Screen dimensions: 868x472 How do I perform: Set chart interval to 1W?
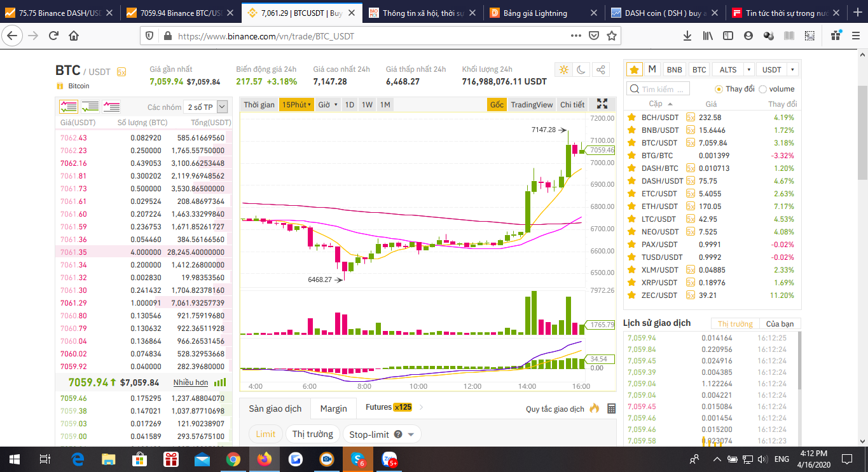(x=367, y=104)
